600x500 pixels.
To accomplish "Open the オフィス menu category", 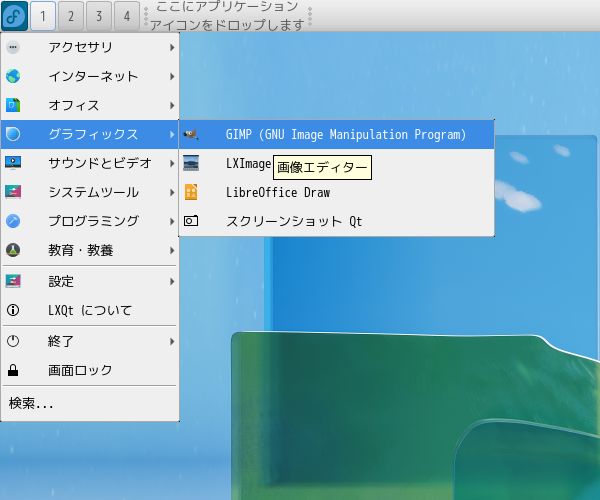I will (x=90, y=105).
